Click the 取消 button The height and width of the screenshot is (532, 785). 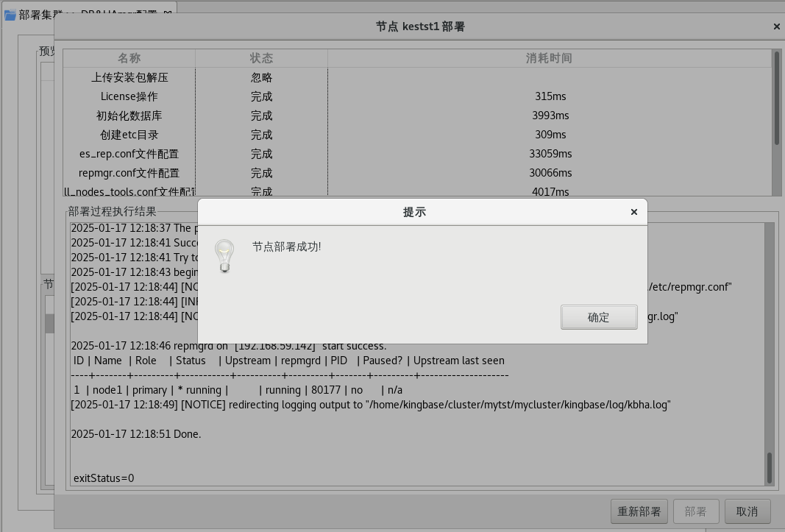pyautogui.click(x=747, y=511)
